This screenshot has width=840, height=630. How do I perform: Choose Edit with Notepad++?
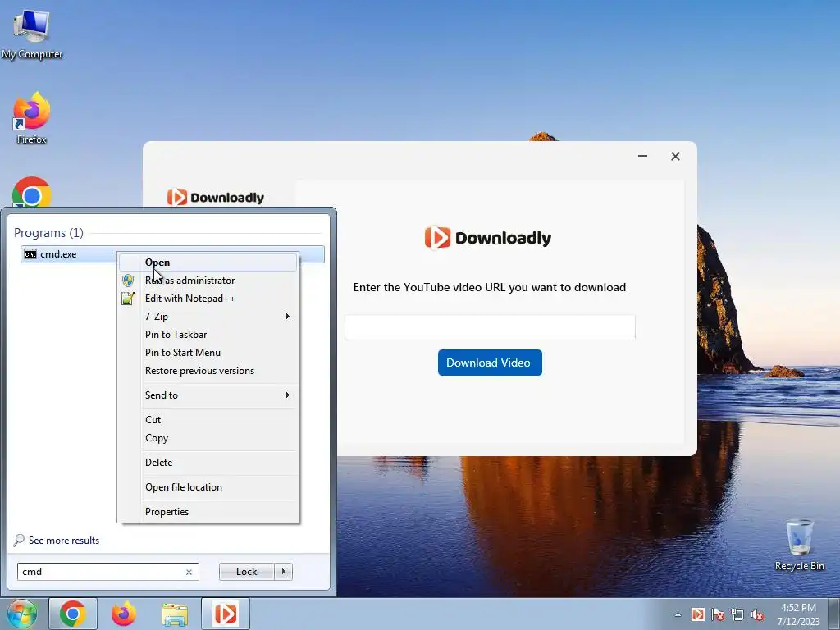[x=208, y=299]
